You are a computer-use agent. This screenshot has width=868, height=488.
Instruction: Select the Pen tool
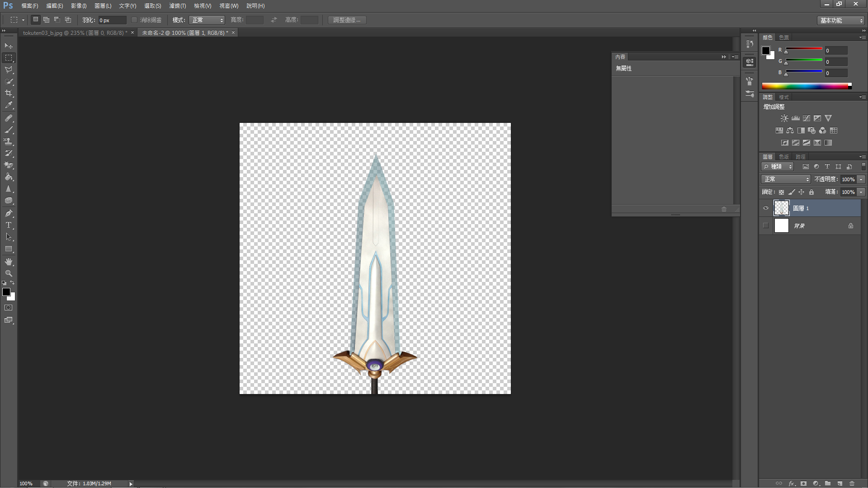(9, 213)
